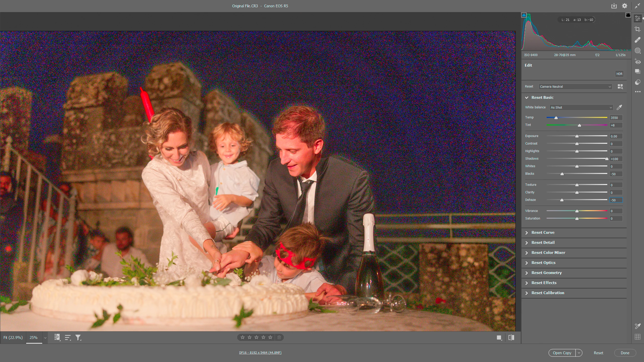Open the Masking tool
644x362 pixels.
click(x=637, y=51)
